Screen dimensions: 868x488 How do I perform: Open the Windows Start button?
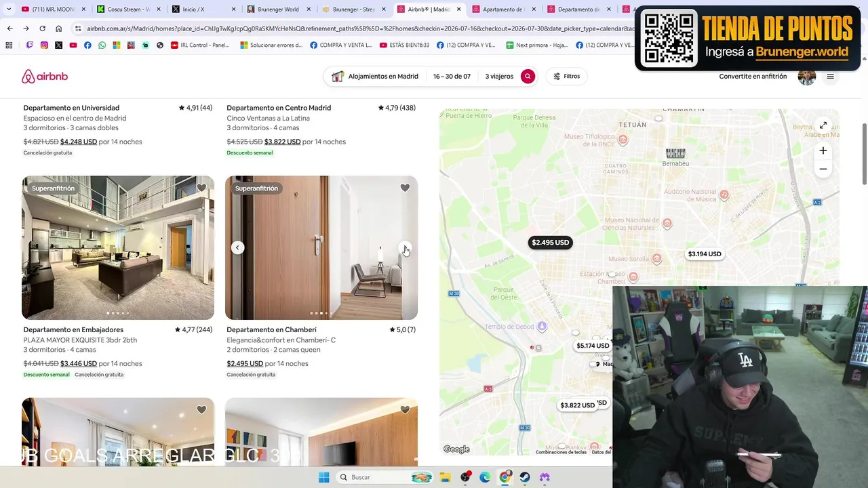[x=324, y=477]
